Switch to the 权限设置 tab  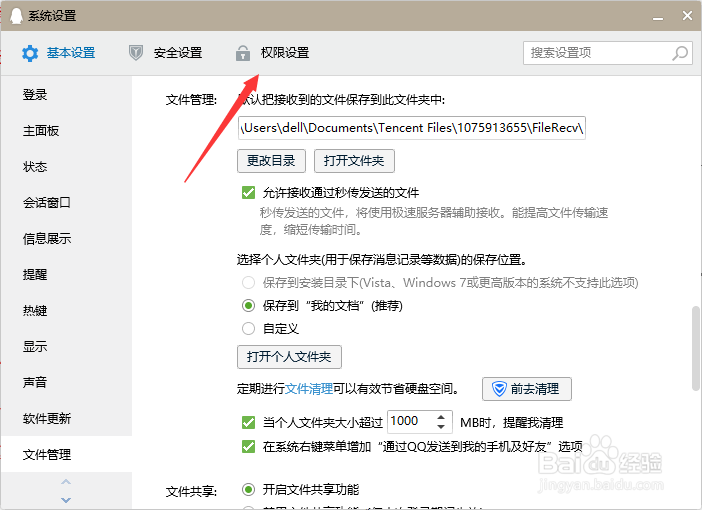[x=272, y=53]
